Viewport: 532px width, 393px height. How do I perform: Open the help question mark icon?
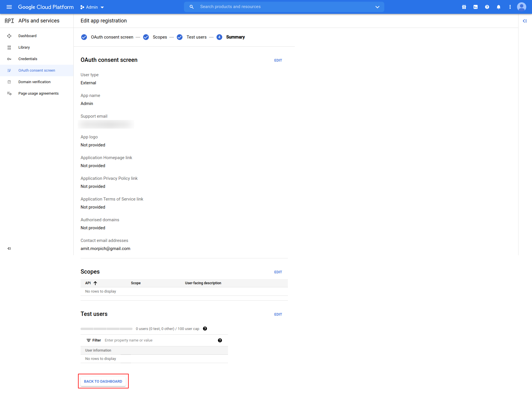click(x=487, y=7)
